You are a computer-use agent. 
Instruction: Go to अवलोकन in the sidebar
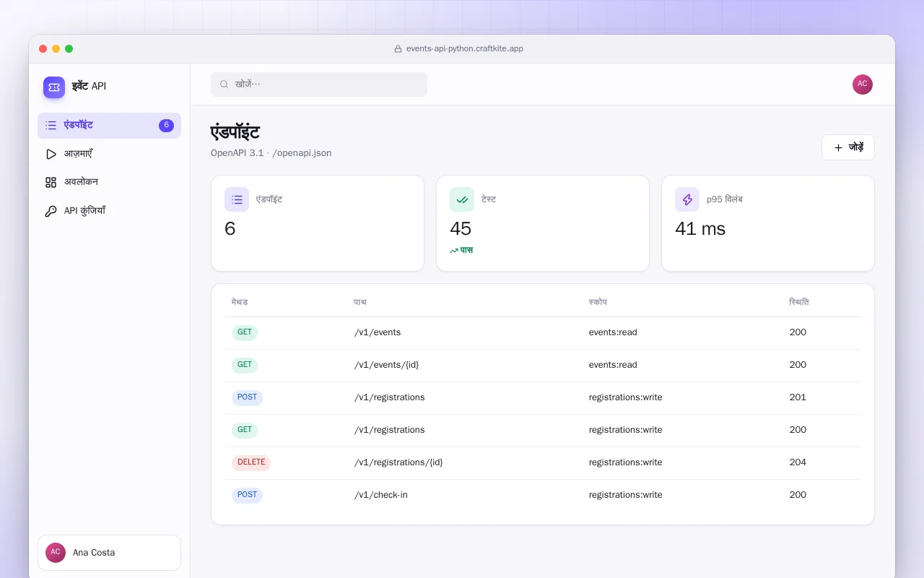pyautogui.click(x=109, y=182)
